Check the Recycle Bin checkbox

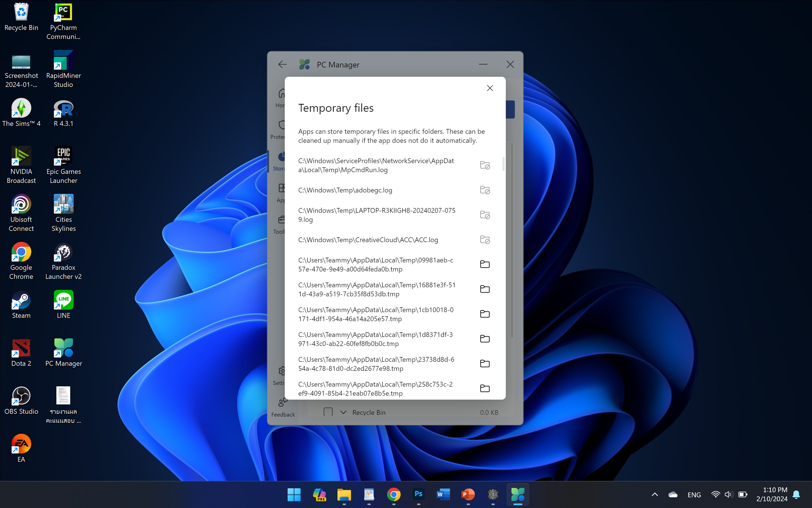point(328,412)
